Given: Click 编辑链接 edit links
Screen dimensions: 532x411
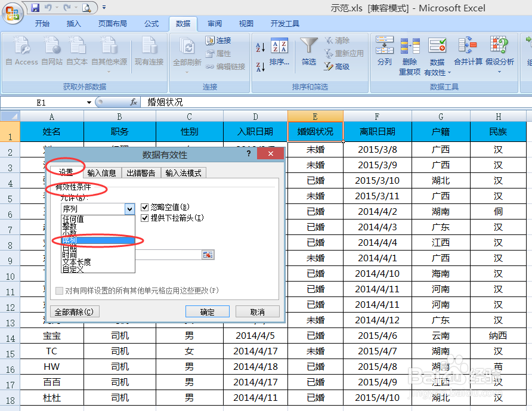Looking at the screenshot, I should 225,67.
